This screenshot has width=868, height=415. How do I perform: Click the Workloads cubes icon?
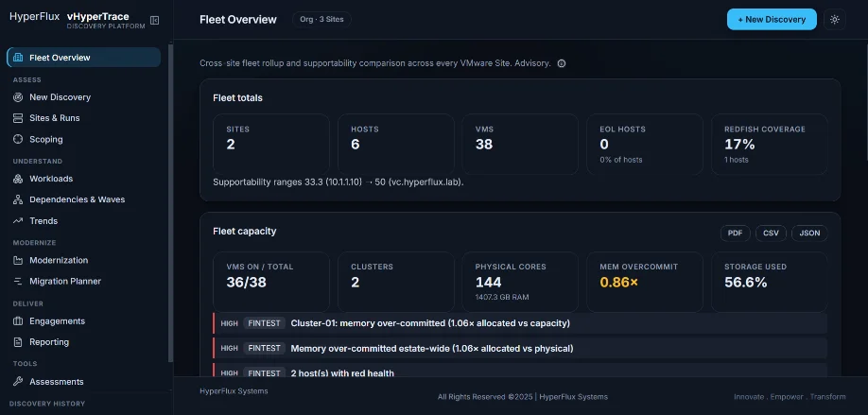18,179
